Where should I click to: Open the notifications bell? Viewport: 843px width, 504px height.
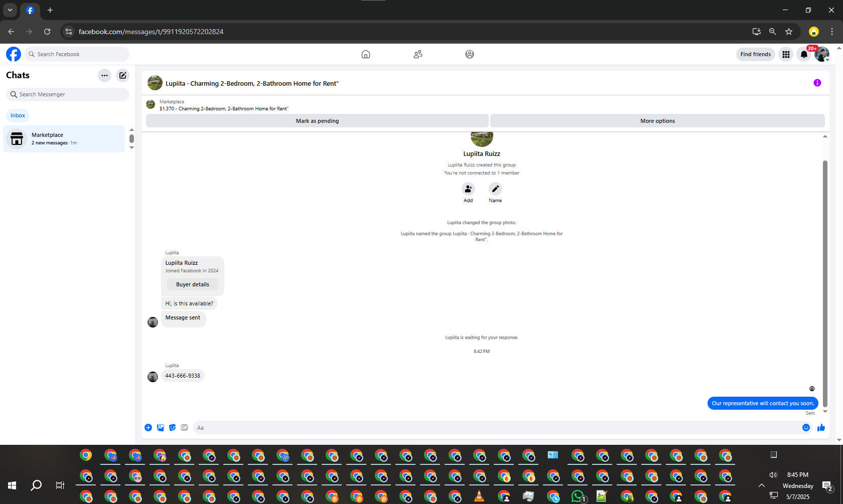(x=804, y=54)
